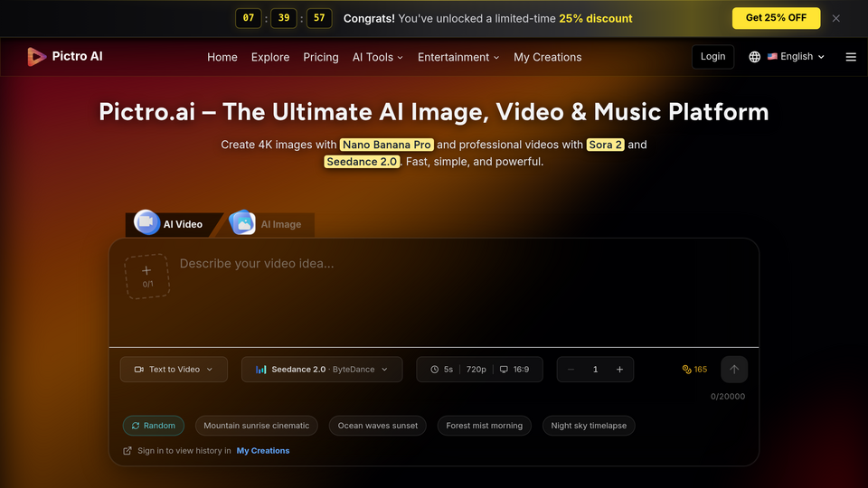
Task: Click the 0/20000 character counter
Action: [727, 396]
